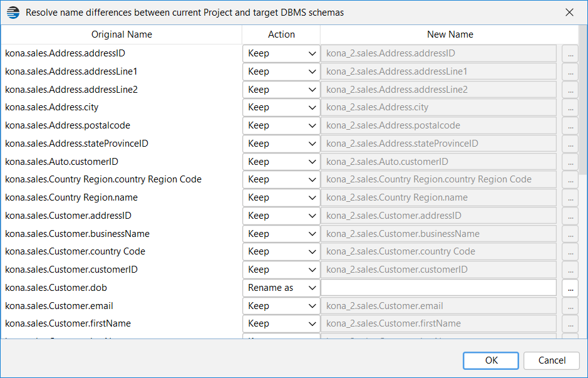Click New Name field kona_2.sales.Customer.businessName
588x378 pixels.
coord(438,233)
